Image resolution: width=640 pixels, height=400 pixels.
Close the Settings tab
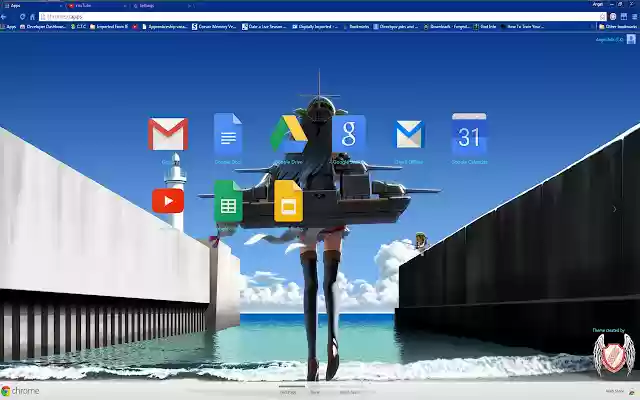pyautogui.click(x=189, y=6)
